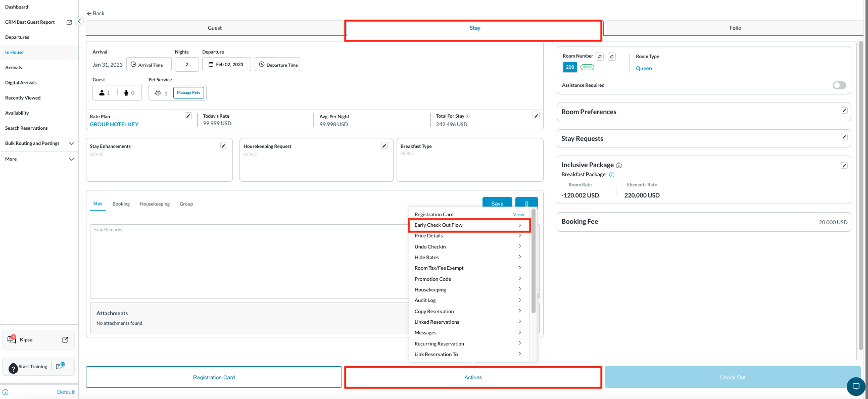Toggle the Assistance Required switch
868x399 pixels.
[839, 85]
